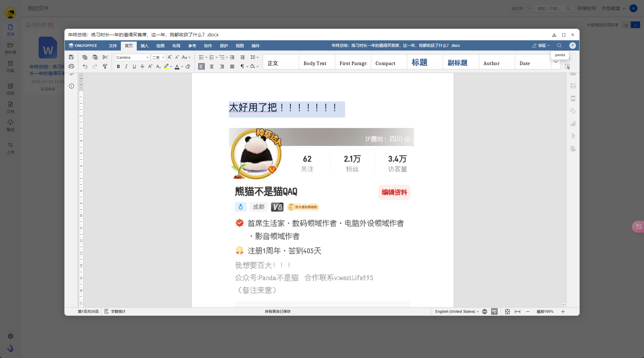The height and width of the screenshot is (358, 644).
Task: Switch to the 布局 tab
Action: tap(176, 46)
